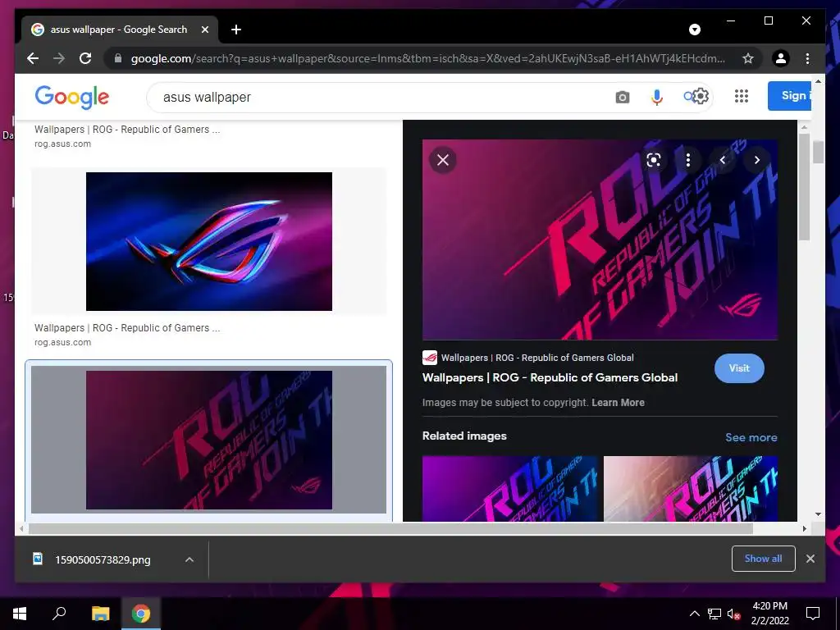Show previous image in preview
Screen dimensions: 840x630
pos(722,160)
